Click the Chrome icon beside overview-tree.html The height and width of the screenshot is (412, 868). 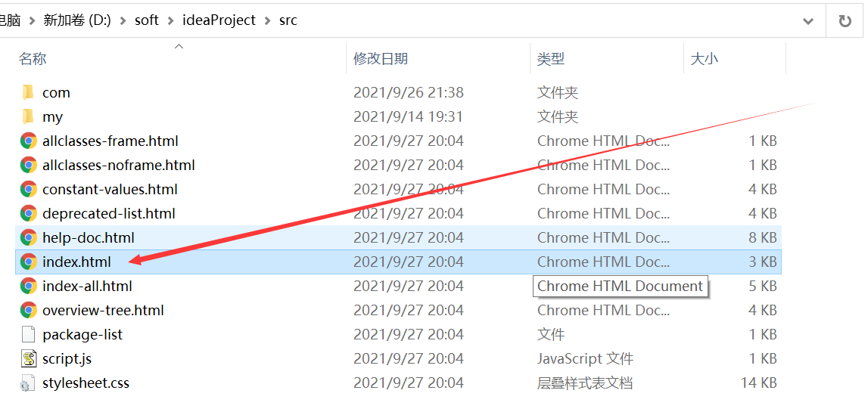click(29, 310)
